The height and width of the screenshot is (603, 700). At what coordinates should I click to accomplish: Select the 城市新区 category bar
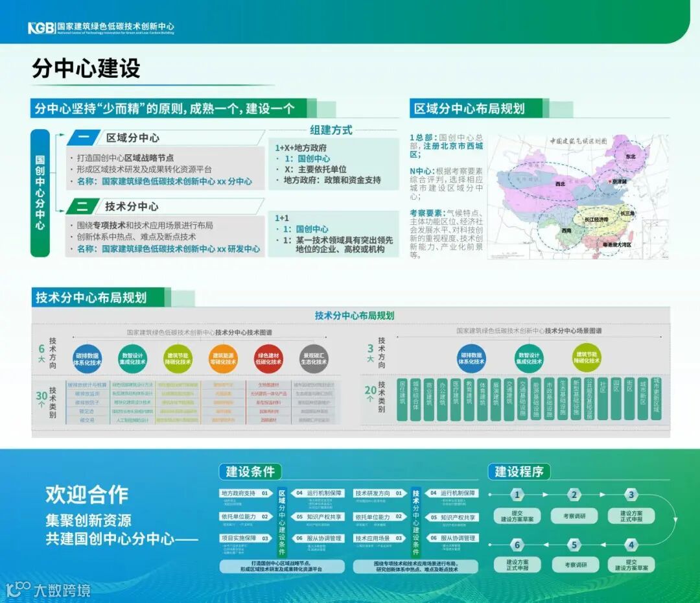(x=643, y=398)
